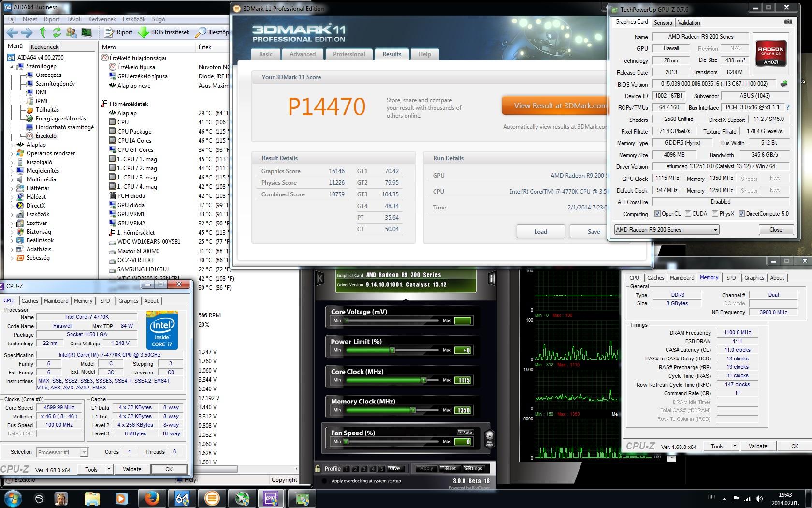Click the AIDA64 back arrow toolbar icon
The image size is (812, 508).
pos(13,32)
